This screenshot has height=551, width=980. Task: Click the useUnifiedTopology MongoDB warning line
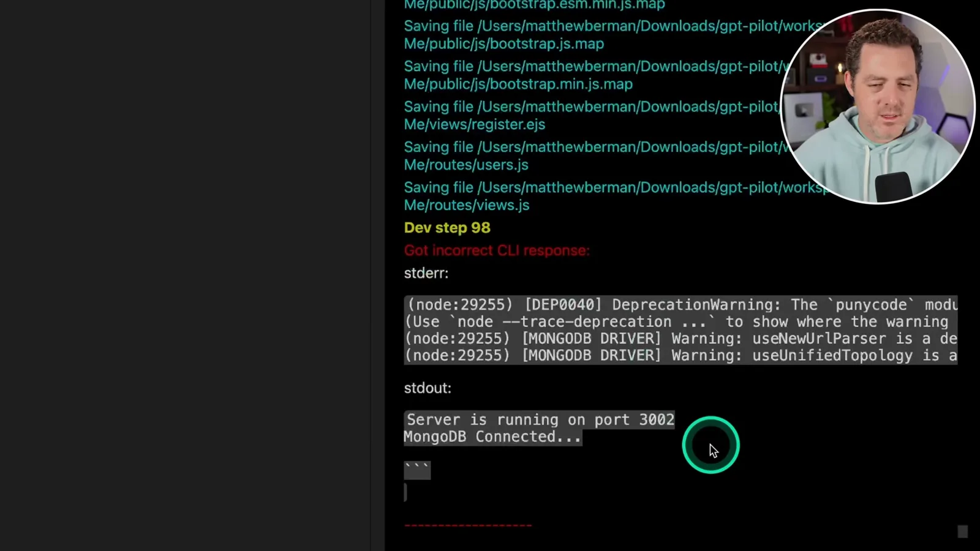680,356
